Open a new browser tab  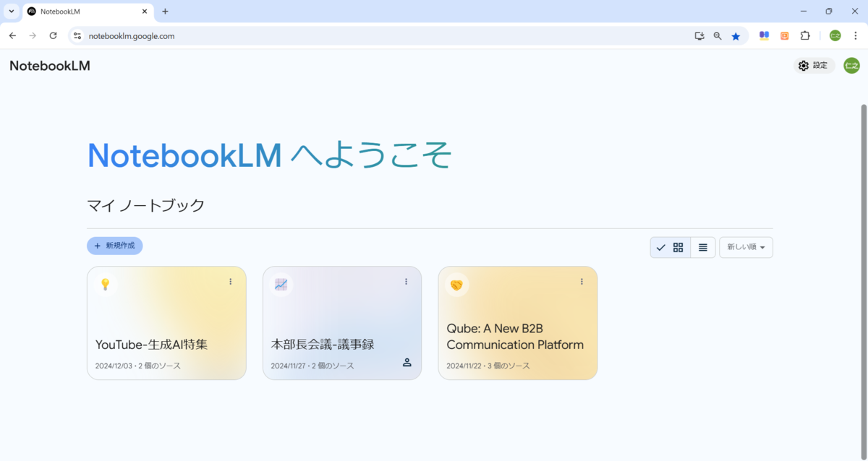tap(165, 12)
